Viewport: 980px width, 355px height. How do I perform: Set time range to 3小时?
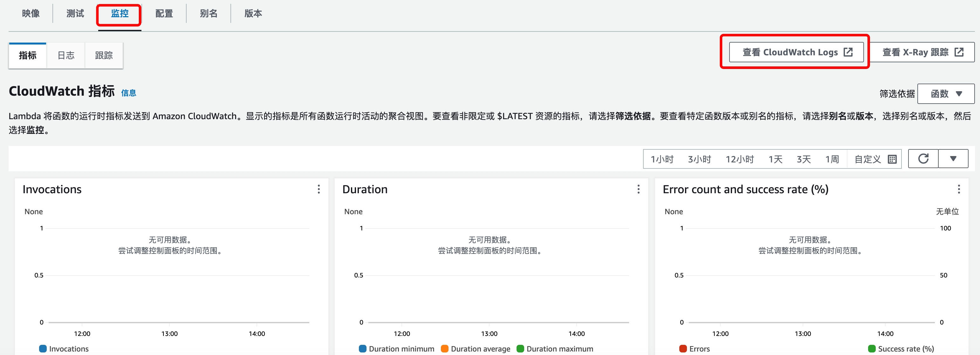[699, 159]
